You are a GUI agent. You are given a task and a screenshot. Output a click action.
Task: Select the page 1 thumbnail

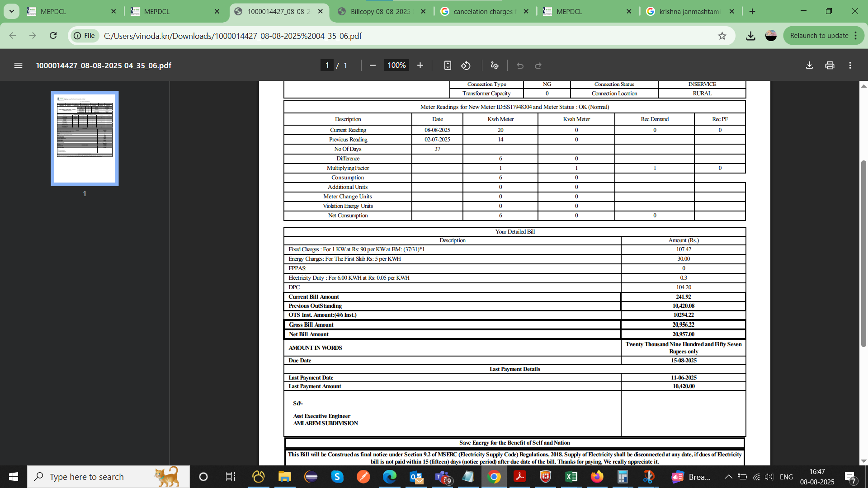(x=85, y=138)
